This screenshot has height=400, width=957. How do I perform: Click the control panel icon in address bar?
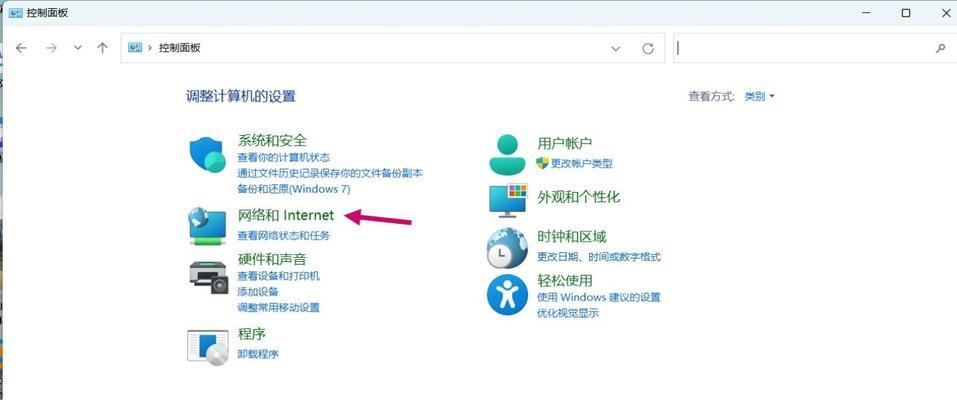(135, 48)
